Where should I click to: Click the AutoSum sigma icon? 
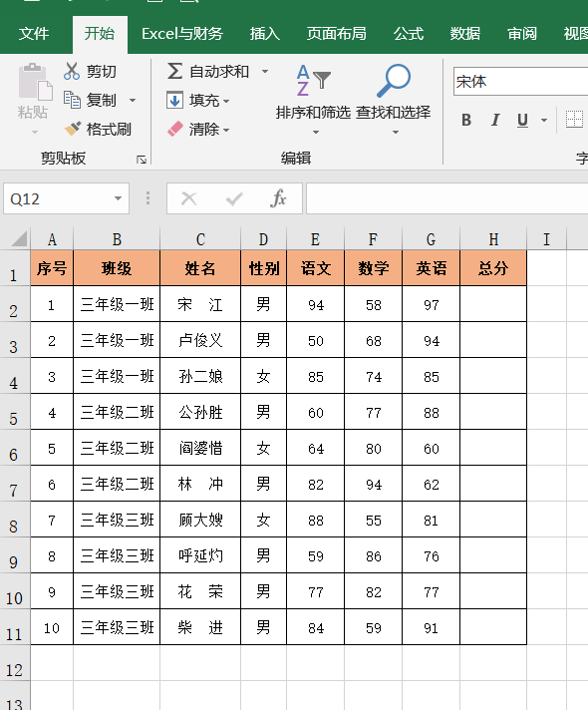point(174,71)
